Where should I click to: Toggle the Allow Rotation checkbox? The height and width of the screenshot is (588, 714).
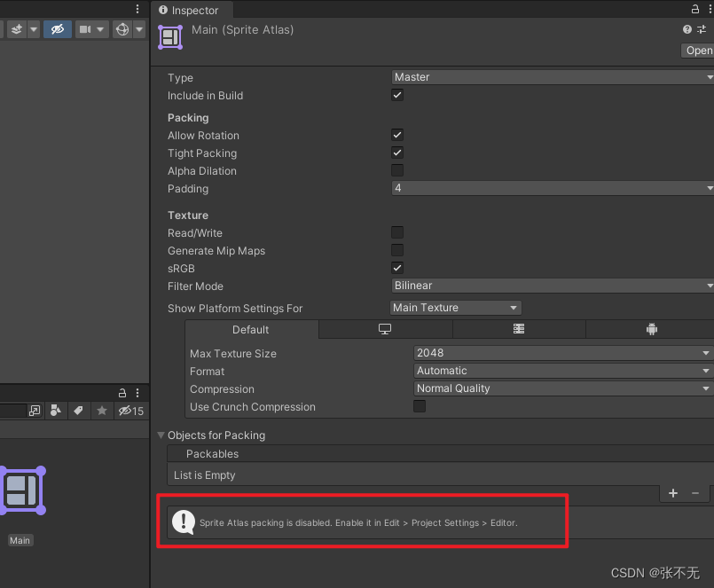(x=397, y=135)
